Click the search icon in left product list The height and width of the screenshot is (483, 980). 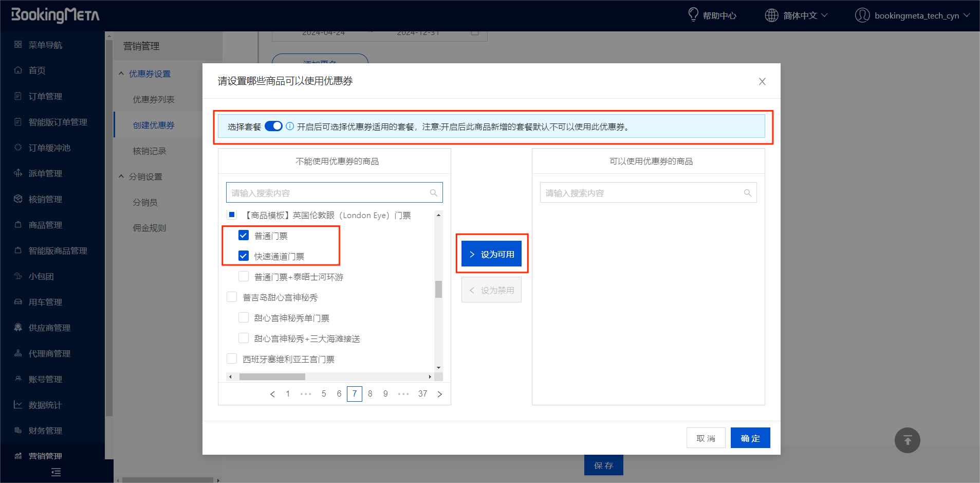[x=433, y=193]
